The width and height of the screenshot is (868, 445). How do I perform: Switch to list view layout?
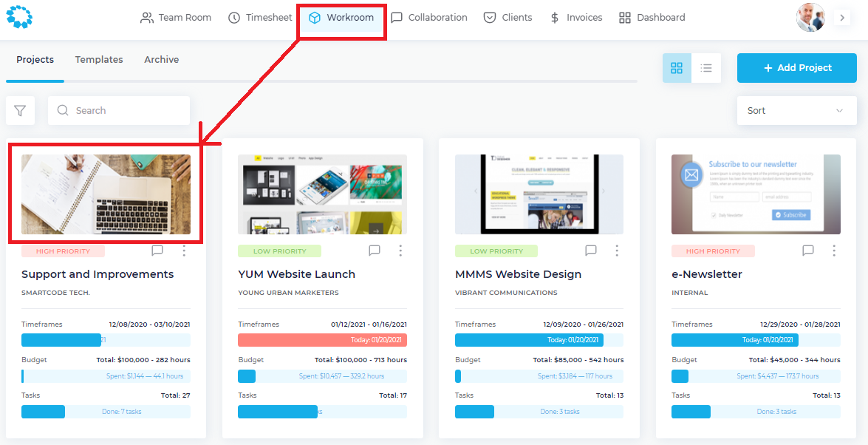(706, 68)
